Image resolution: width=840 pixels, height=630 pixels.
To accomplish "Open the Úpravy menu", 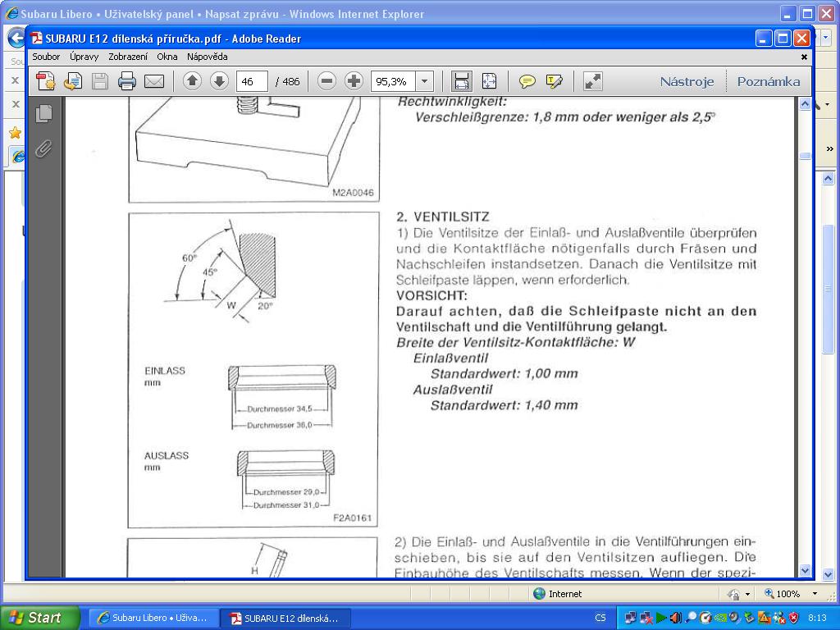I will coord(84,57).
